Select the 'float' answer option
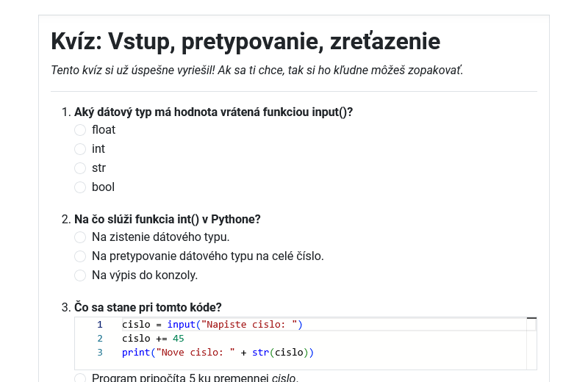The image size is (588, 382). [80, 130]
